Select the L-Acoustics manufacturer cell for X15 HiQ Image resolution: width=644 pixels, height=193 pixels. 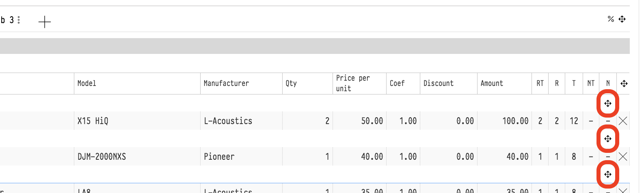tap(228, 121)
